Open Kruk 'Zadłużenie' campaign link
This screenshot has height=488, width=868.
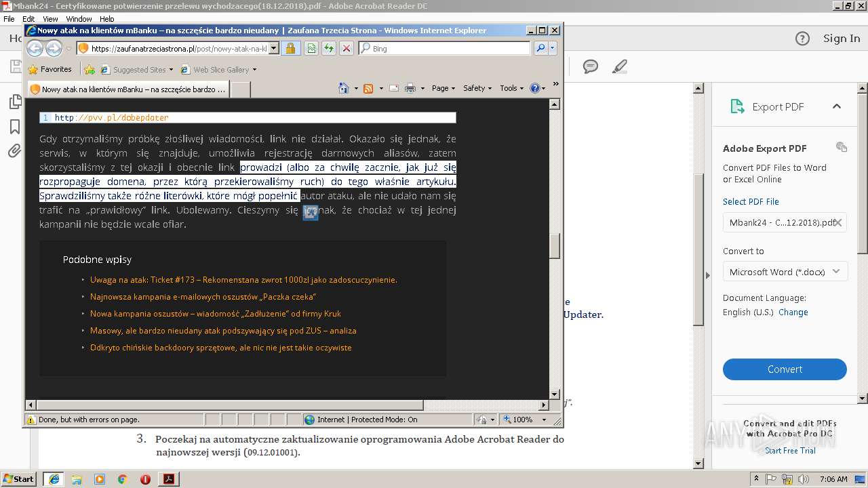pos(215,314)
